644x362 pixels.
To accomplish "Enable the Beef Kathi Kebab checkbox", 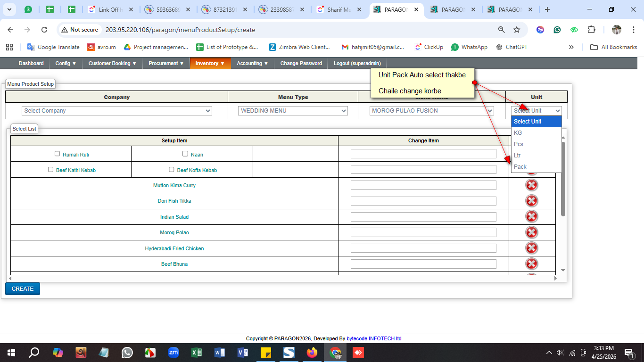I will tap(51, 170).
